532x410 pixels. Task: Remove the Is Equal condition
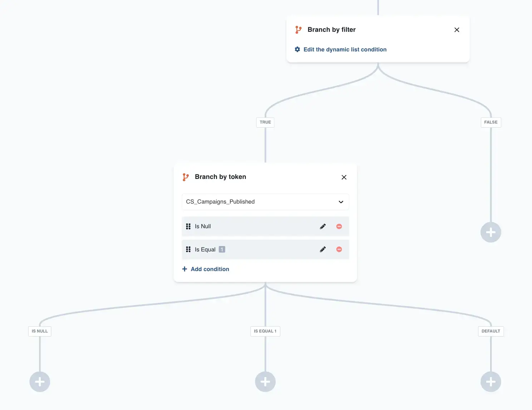[339, 249]
